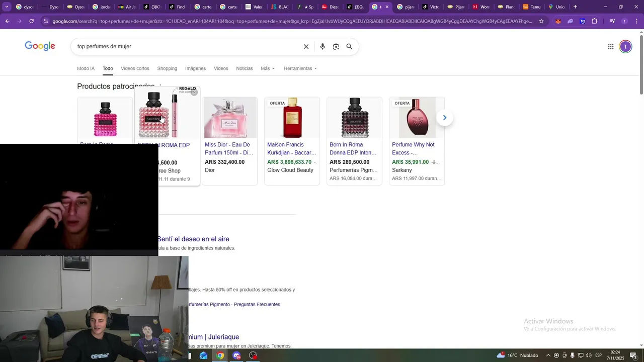Show hidden system tray icons
Screen dimensions: 644x362
click(x=548, y=355)
